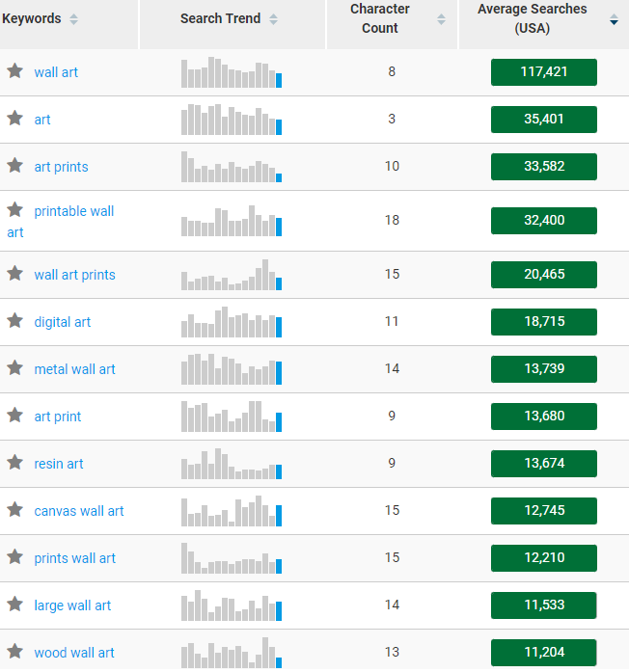
Task: View search trend chart for 'art prints'
Action: 232,166
